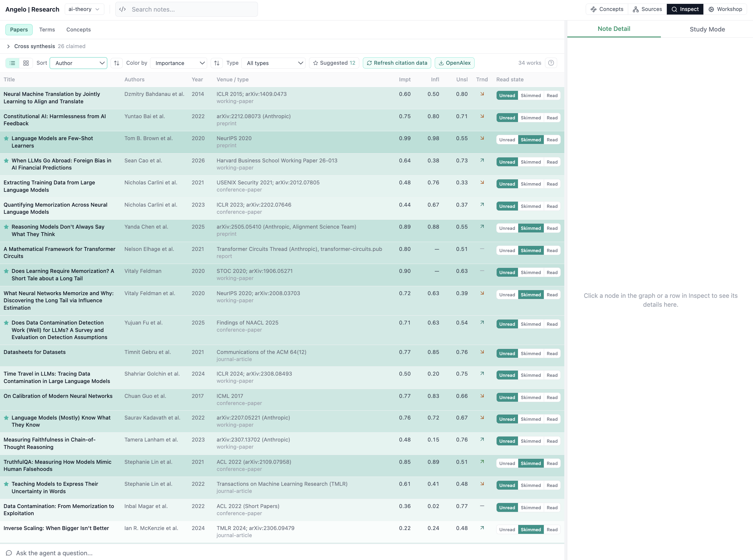This screenshot has height=560, width=753.
Task: Mark Inverse Scaling paper as Read
Action: 552,530
